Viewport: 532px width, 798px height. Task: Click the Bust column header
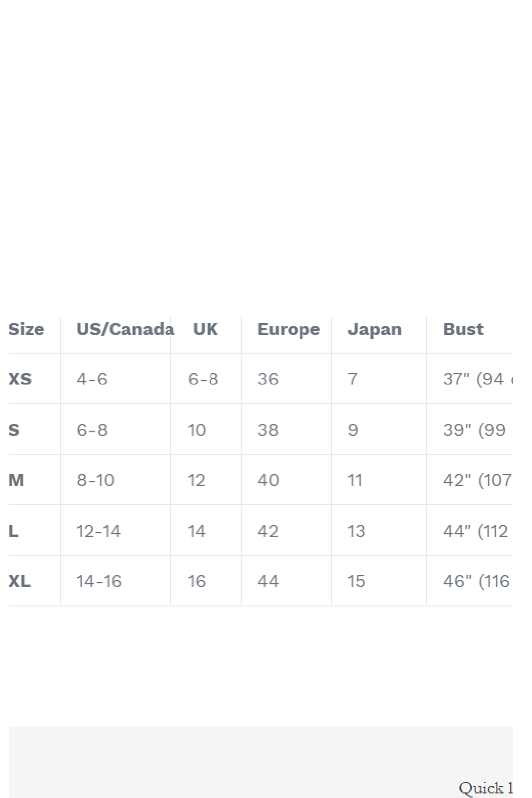[463, 329]
